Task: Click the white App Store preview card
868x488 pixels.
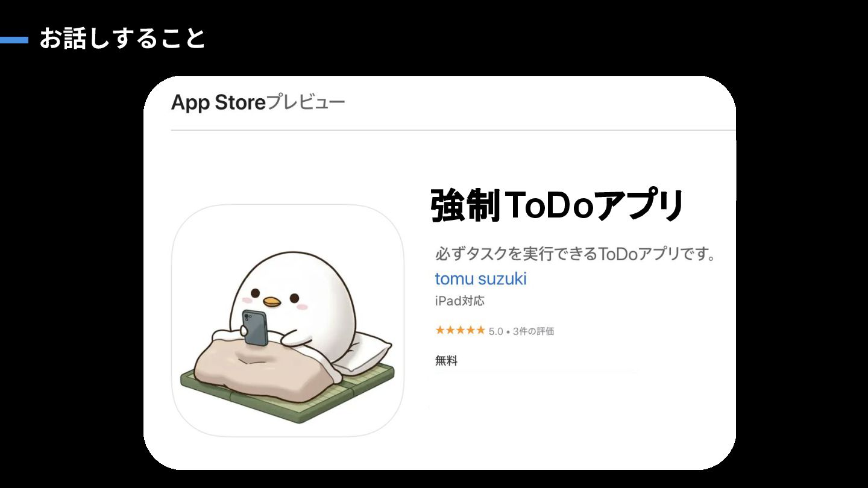Action: tap(439, 273)
